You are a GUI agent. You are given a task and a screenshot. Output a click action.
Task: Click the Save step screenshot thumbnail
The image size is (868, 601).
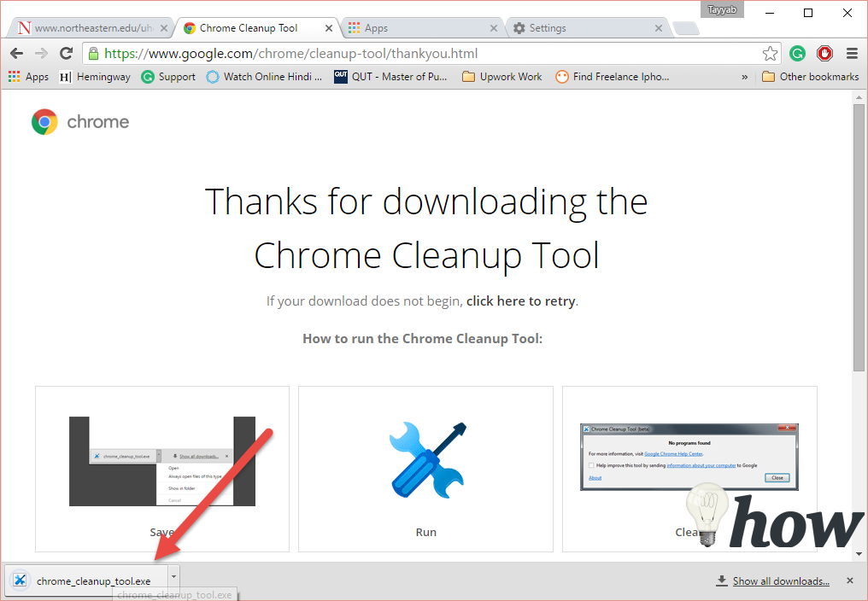pos(162,461)
